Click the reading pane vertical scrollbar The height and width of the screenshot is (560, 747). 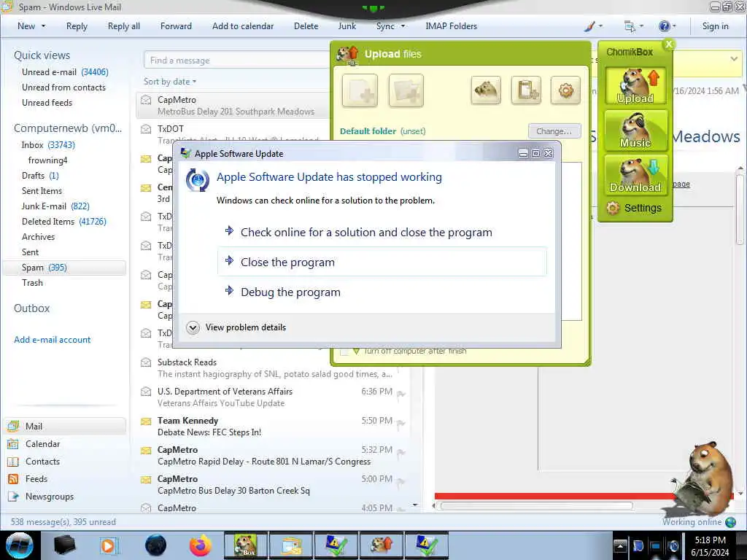740,209
